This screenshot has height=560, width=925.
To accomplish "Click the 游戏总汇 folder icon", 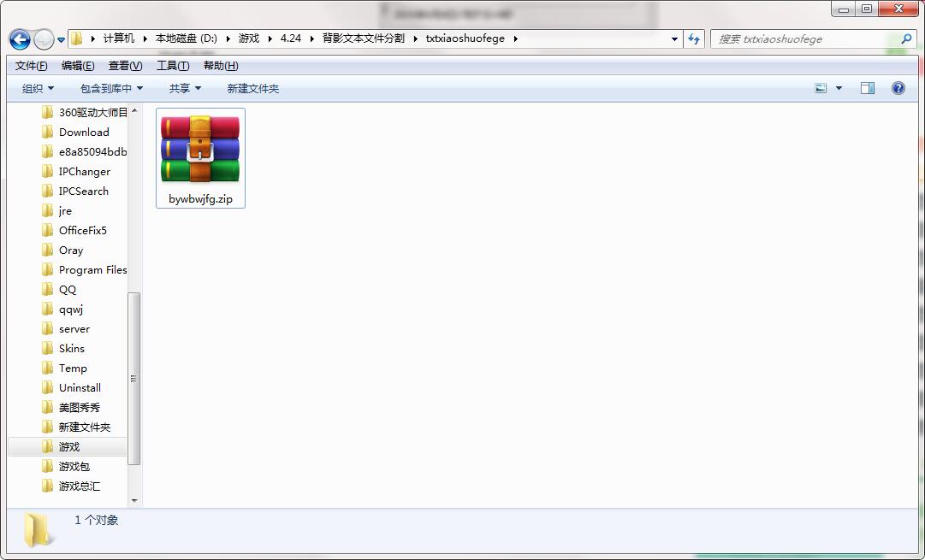I will (x=48, y=486).
